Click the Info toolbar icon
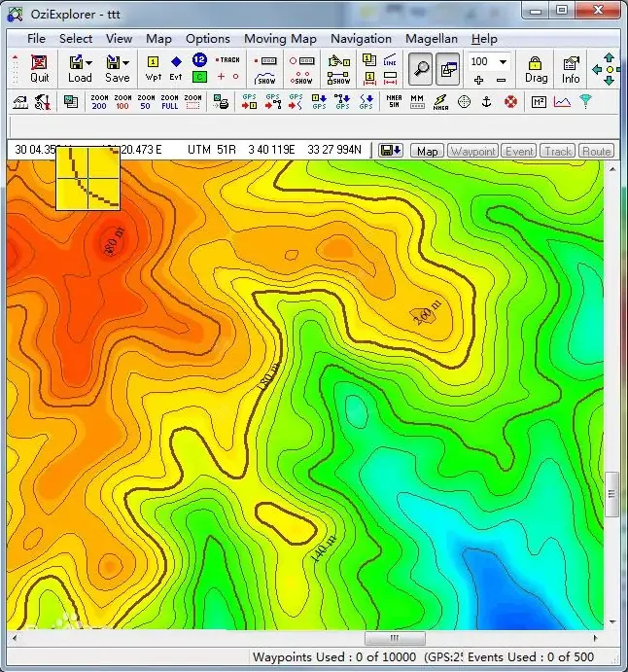 (x=571, y=68)
